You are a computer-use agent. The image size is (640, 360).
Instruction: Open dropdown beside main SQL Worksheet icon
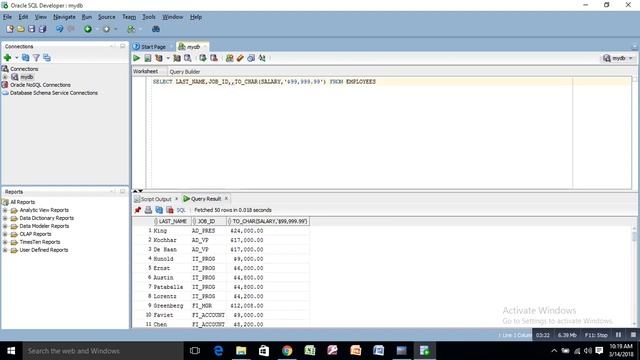click(140, 29)
